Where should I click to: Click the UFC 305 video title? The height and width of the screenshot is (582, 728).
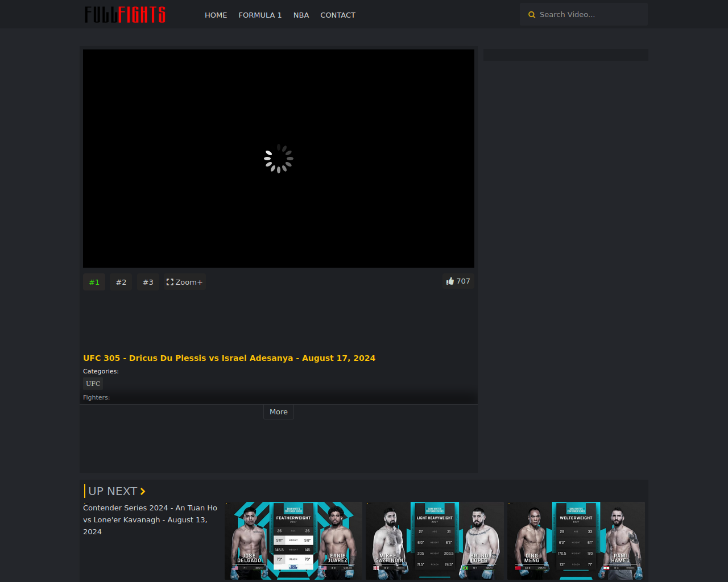tap(229, 358)
